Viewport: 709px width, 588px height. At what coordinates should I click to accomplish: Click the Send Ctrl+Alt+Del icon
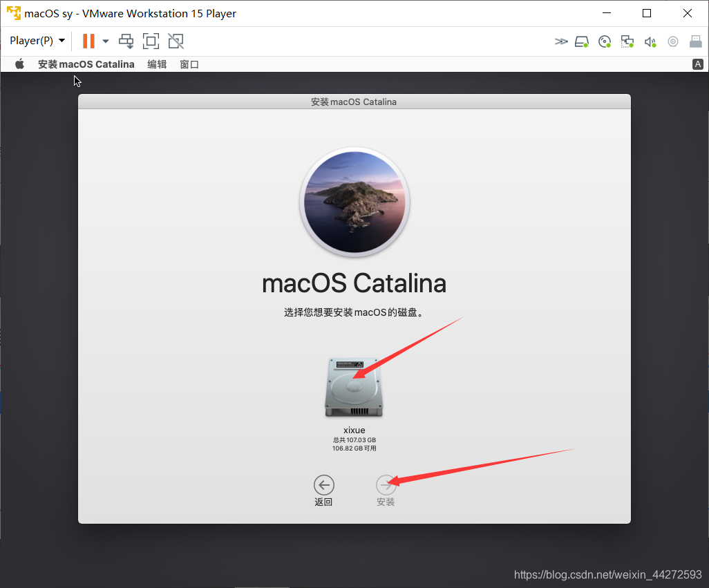tap(126, 41)
